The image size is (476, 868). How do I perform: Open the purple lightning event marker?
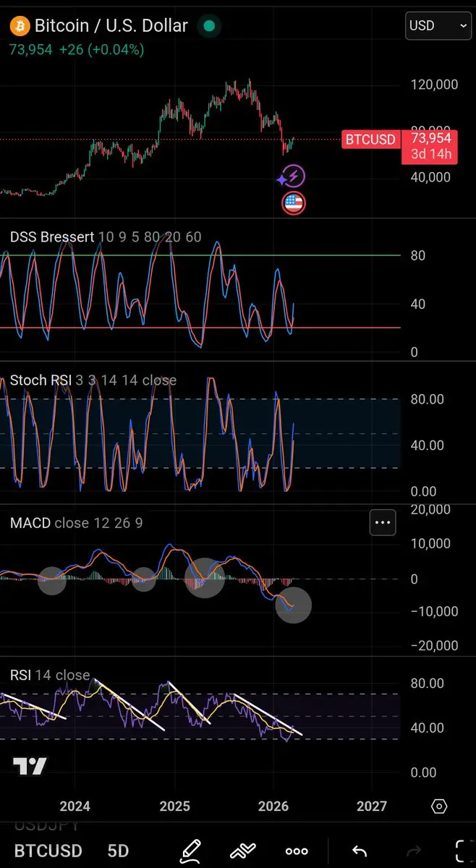(x=293, y=176)
